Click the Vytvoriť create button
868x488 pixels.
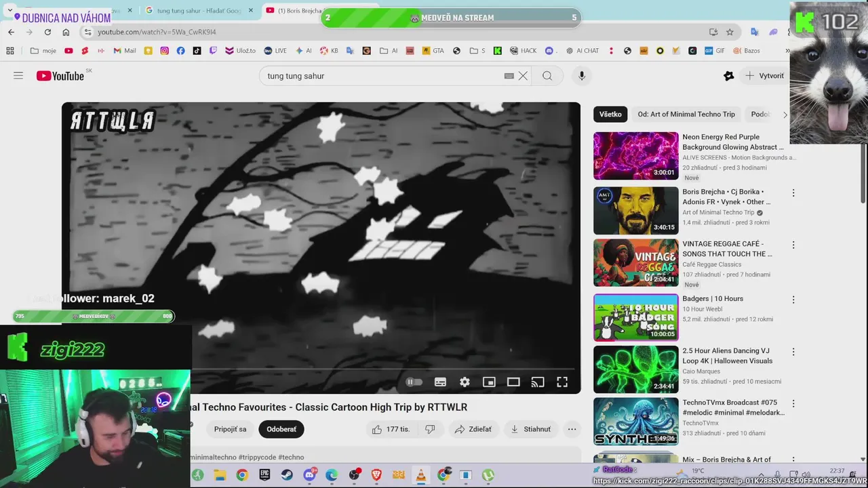764,76
